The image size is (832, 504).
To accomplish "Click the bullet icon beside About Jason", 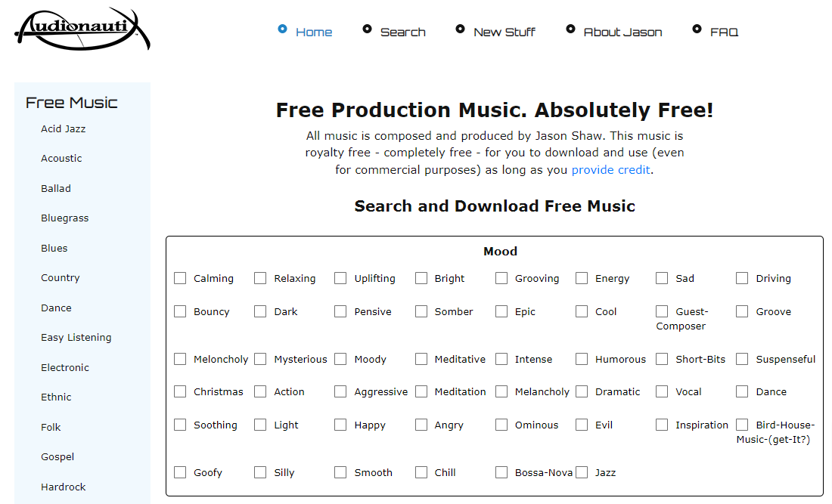I will (570, 29).
